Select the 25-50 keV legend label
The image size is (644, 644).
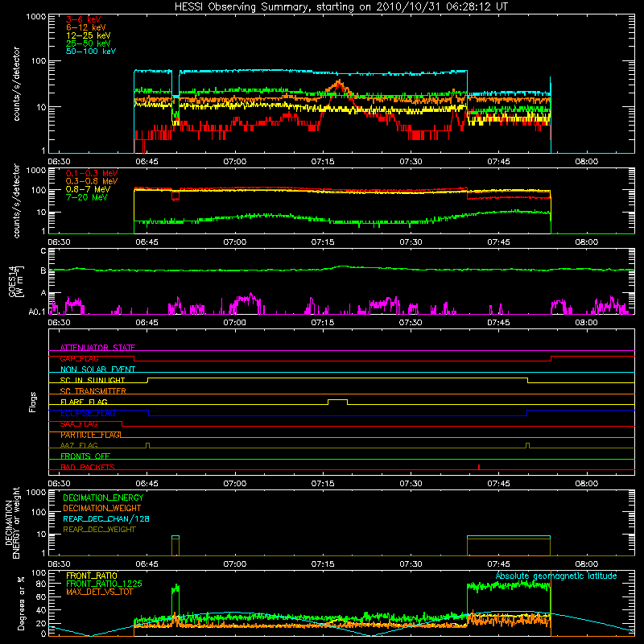click(x=88, y=43)
